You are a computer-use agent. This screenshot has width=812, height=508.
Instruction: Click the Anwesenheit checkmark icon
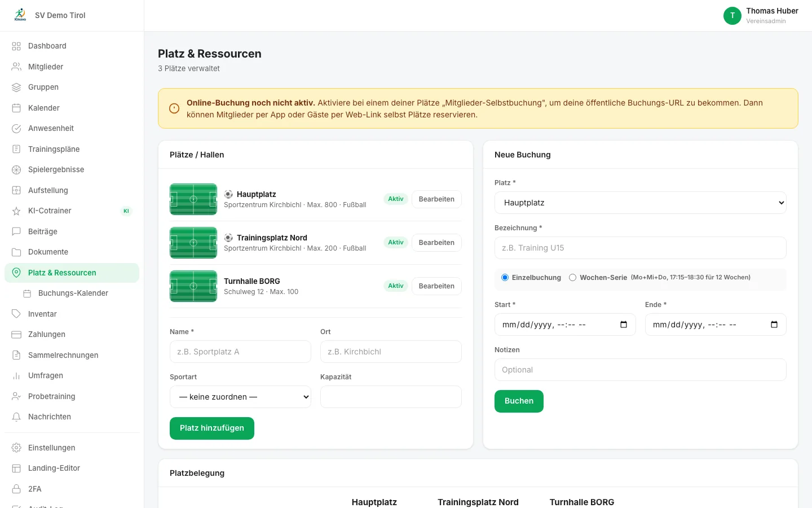pyautogui.click(x=16, y=129)
